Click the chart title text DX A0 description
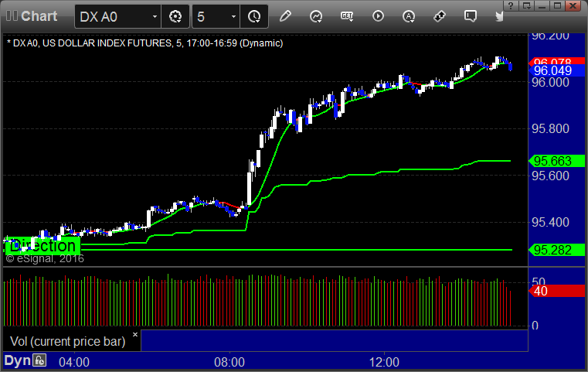The height and width of the screenshot is (372, 588). pyautogui.click(x=144, y=43)
